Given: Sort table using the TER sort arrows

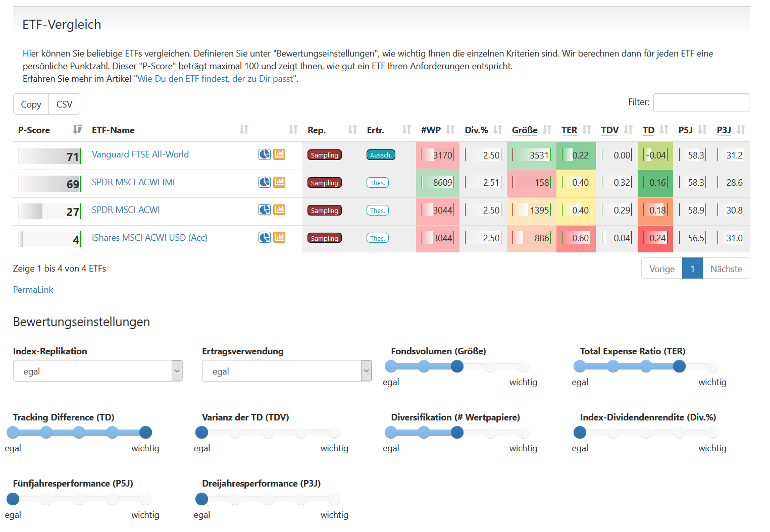Looking at the screenshot, I should pyautogui.click(x=587, y=130).
